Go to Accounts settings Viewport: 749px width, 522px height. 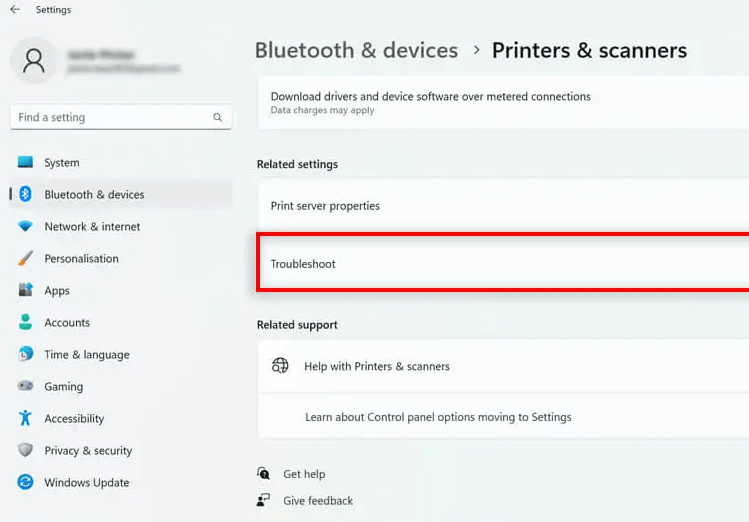(67, 323)
